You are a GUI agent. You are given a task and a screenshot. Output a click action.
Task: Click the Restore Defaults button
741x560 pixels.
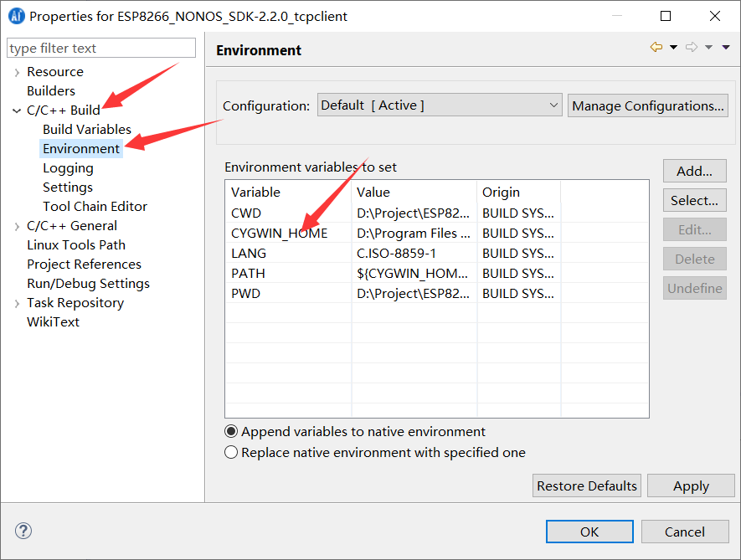point(586,486)
